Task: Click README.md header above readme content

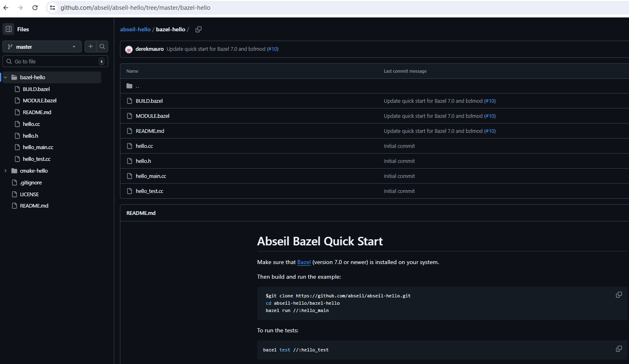Action: pos(141,213)
